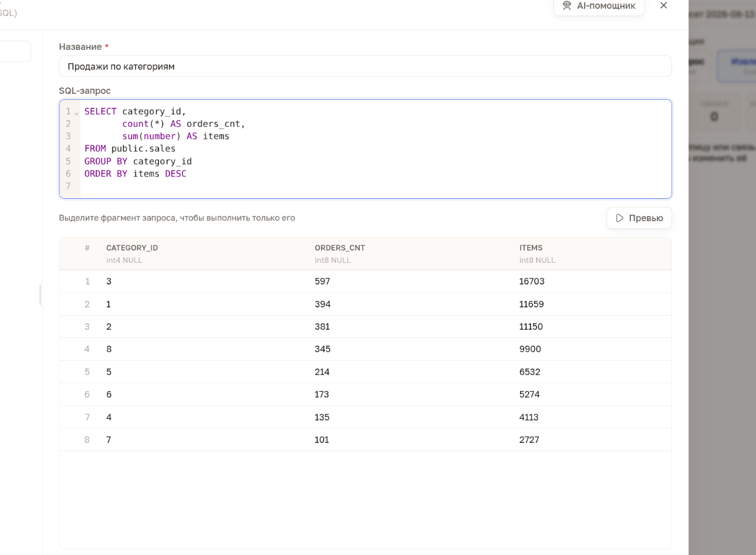Select the cell with value 4113
This screenshot has width=756, height=555.
click(x=529, y=417)
